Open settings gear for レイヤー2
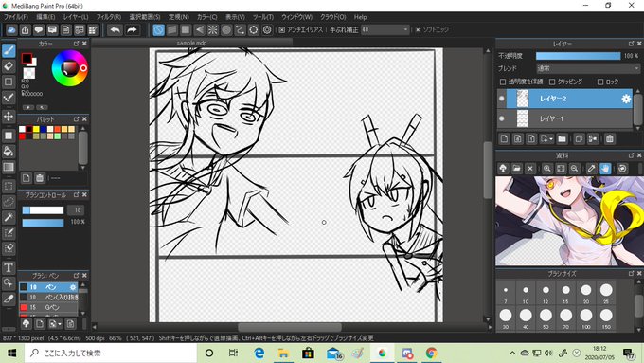 [x=626, y=99]
